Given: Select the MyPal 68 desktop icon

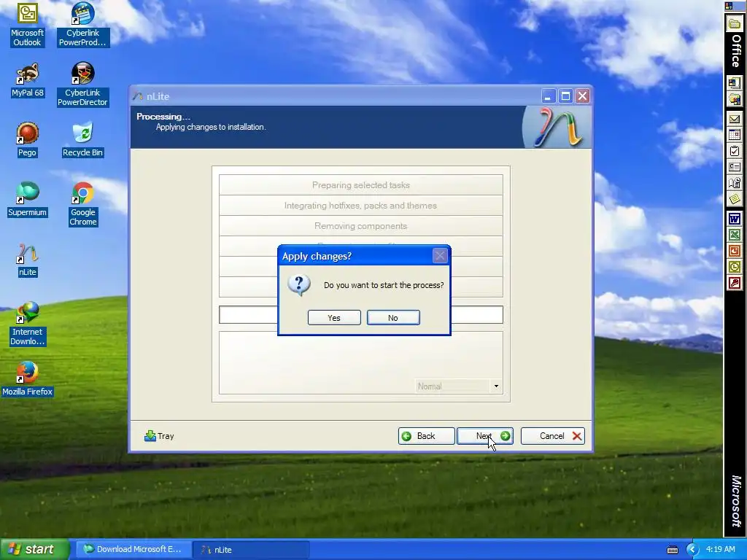Looking at the screenshot, I should pos(27,80).
